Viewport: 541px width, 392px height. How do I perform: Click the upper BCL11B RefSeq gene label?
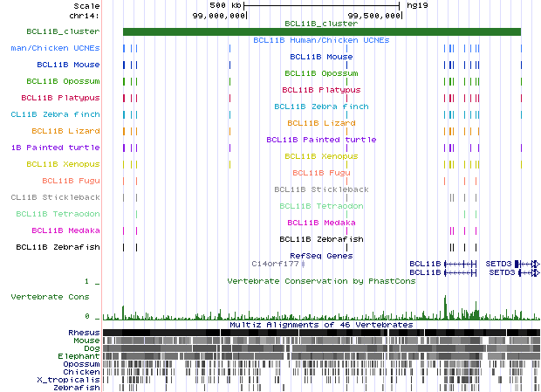click(425, 263)
